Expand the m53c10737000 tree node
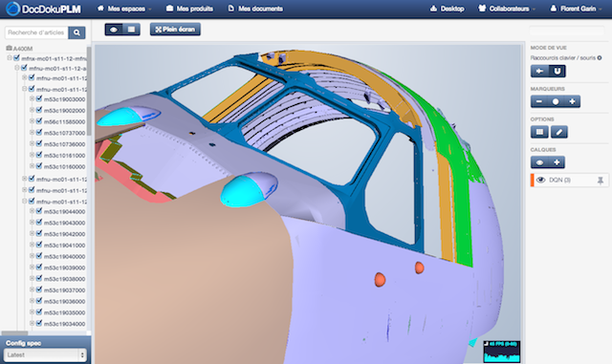Viewport: 612px width, 364px height. pyautogui.click(x=32, y=133)
